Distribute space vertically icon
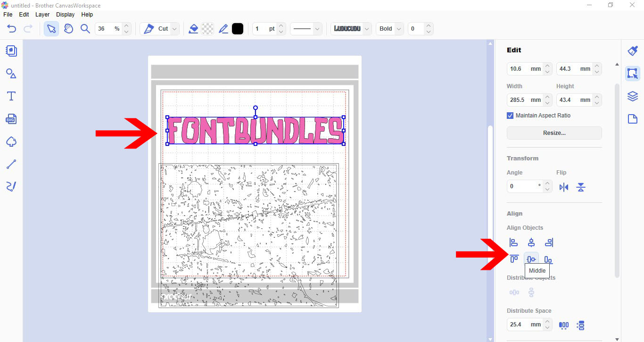The width and height of the screenshot is (644, 342). pyautogui.click(x=581, y=325)
